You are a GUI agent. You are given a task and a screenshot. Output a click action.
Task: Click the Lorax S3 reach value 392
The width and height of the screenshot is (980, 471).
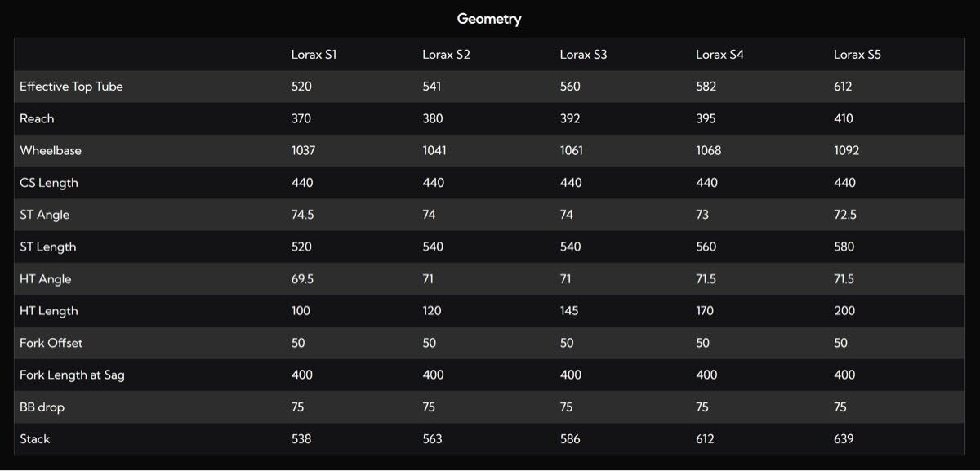[570, 118]
